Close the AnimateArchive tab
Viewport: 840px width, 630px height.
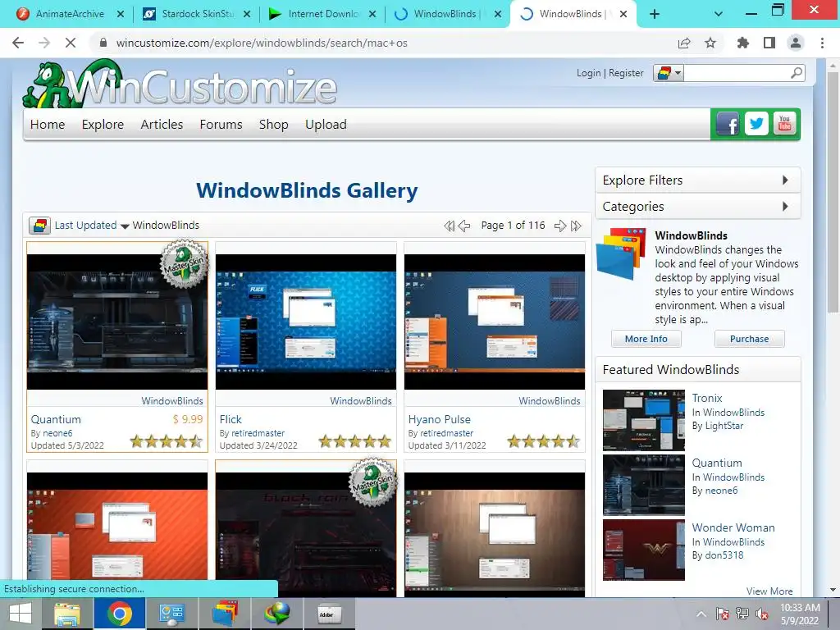[x=121, y=14]
